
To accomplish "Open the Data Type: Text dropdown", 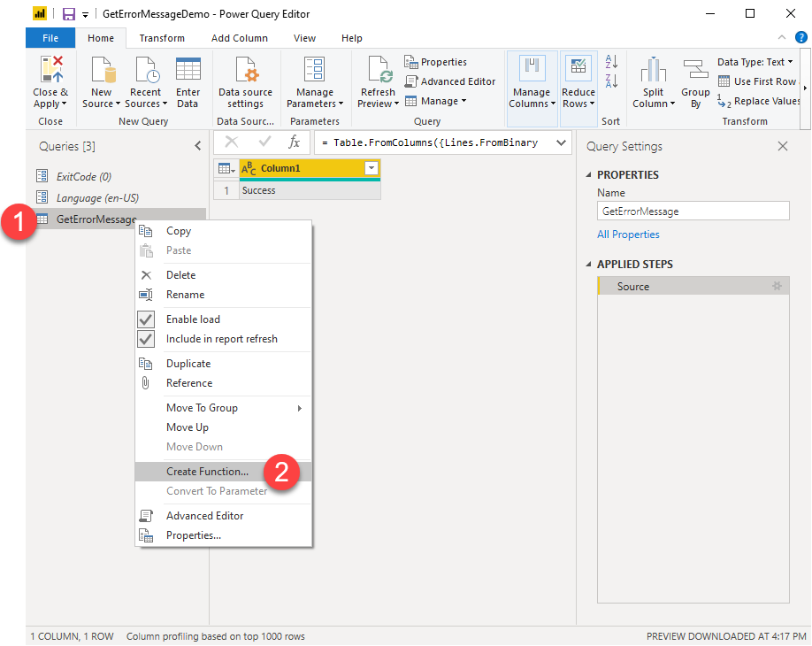I will click(756, 62).
